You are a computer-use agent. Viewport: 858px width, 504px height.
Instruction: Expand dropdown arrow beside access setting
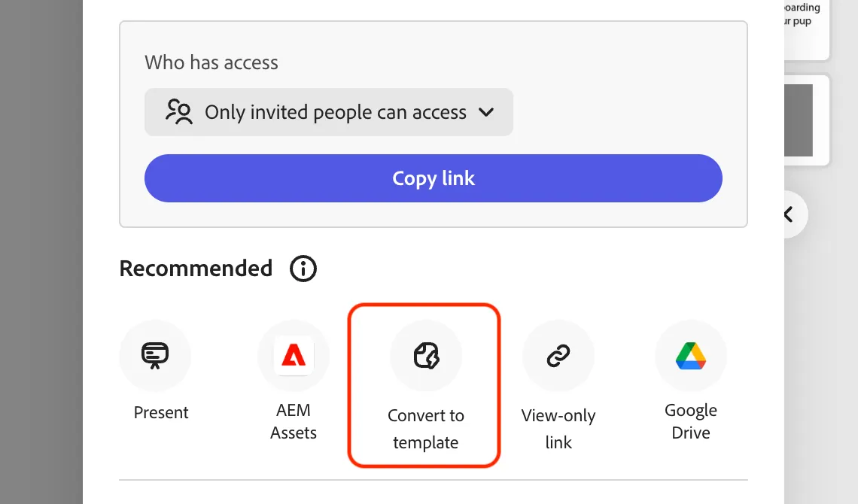click(x=486, y=112)
